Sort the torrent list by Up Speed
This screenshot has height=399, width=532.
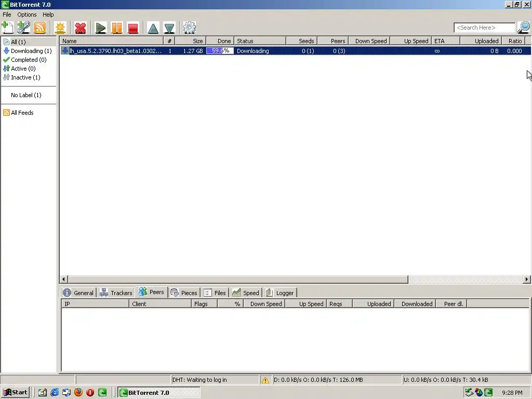pos(410,41)
